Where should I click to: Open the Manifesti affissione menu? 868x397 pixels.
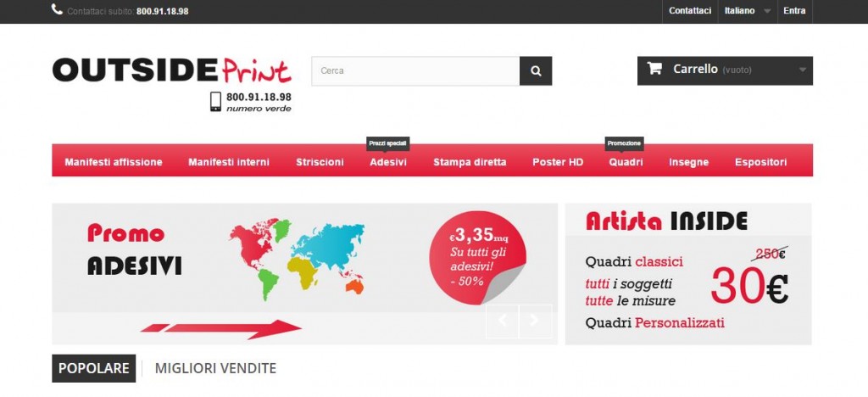point(114,162)
